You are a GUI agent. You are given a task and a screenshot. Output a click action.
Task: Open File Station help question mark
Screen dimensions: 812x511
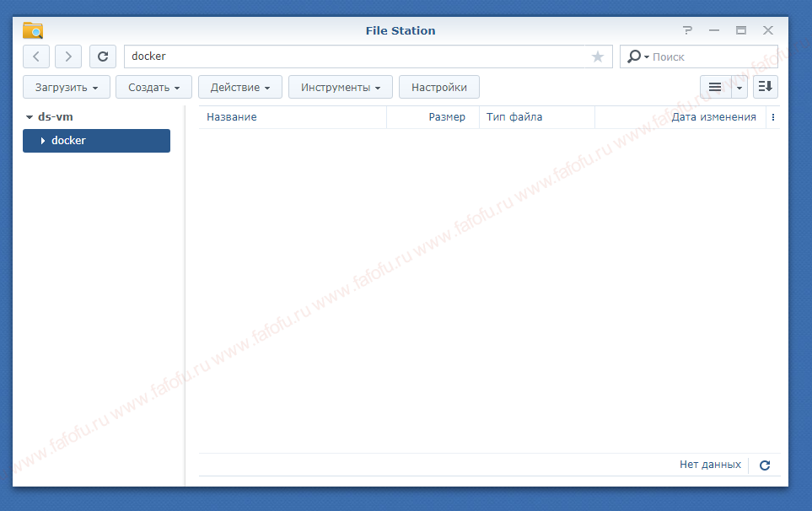click(x=687, y=30)
